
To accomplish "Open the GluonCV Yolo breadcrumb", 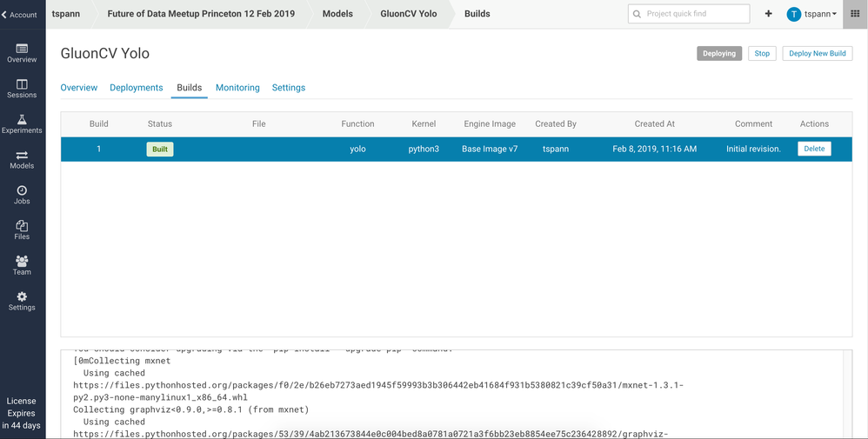I will [x=409, y=14].
